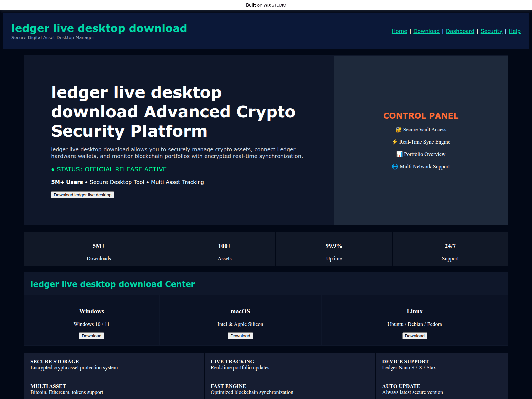Open the Security navigation link
The height and width of the screenshot is (399, 532).
click(x=491, y=31)
